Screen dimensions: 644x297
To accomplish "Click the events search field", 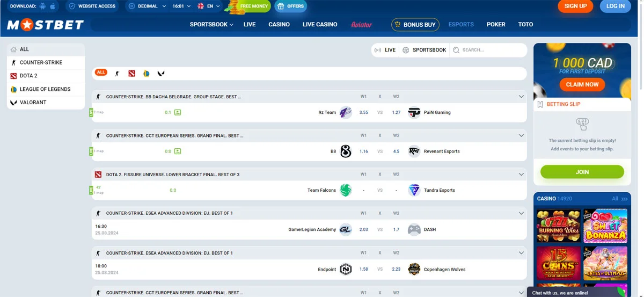I will (x=491, y=50).
